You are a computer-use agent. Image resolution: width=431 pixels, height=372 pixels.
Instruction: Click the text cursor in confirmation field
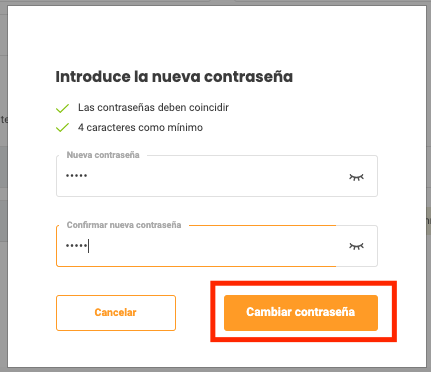point(88,246)
